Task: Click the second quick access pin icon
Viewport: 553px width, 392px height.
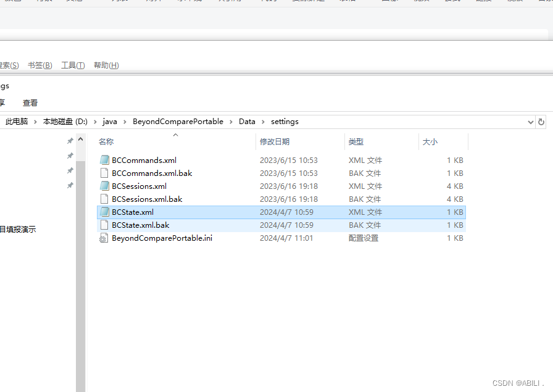Action: [70, 156]
